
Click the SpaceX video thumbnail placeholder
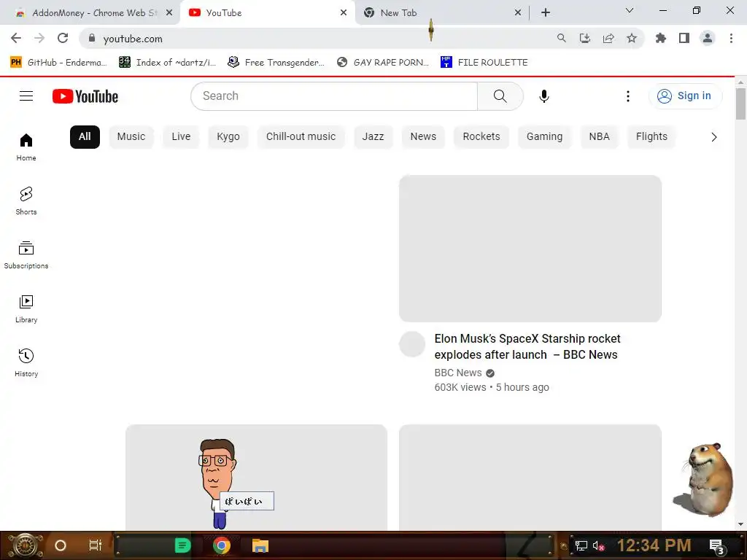(x=530, y=249)
